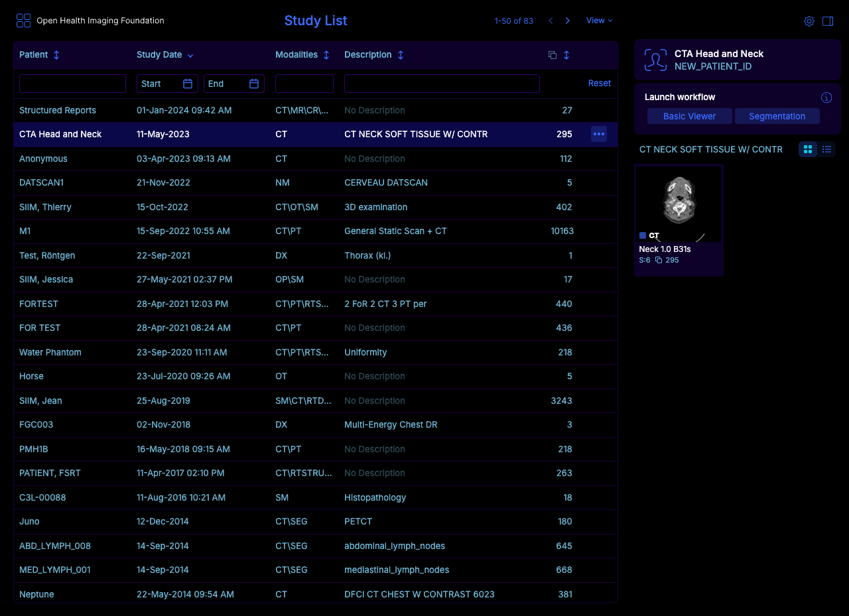Open Start date calendar icon
This screenshot has height=616, width=849.
188,84
